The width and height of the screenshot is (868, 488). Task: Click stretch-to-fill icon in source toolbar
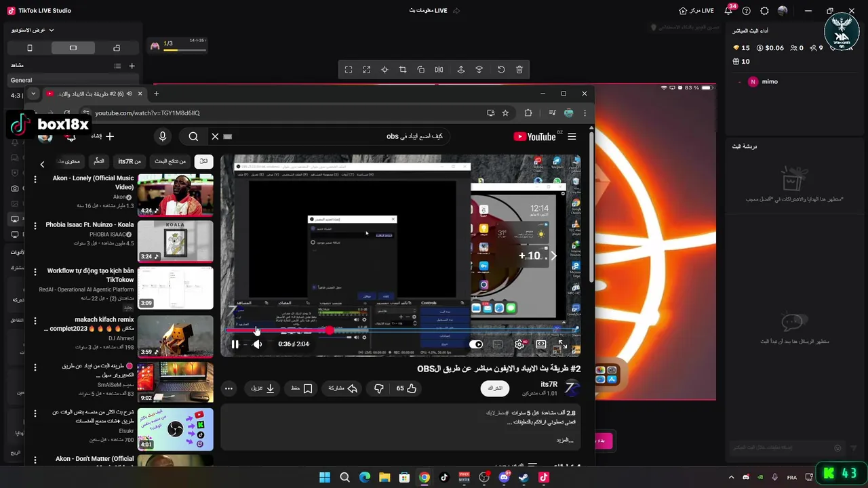[367, 70]
